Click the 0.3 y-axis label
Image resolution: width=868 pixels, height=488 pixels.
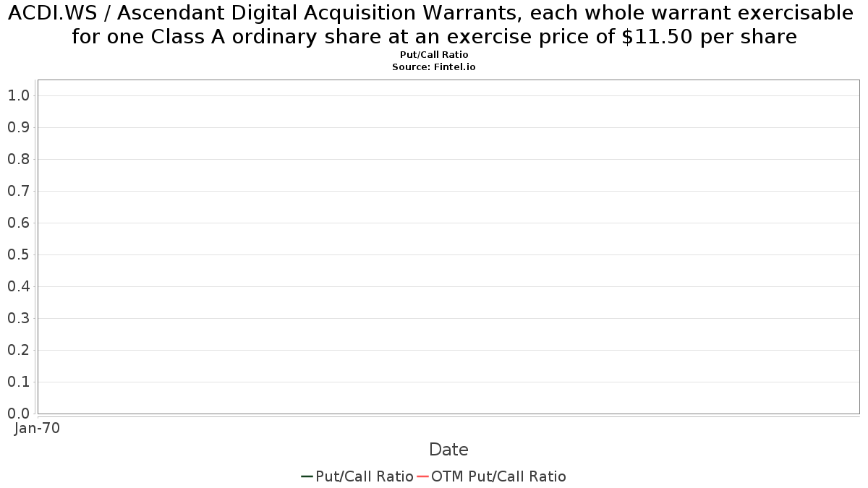18,318
